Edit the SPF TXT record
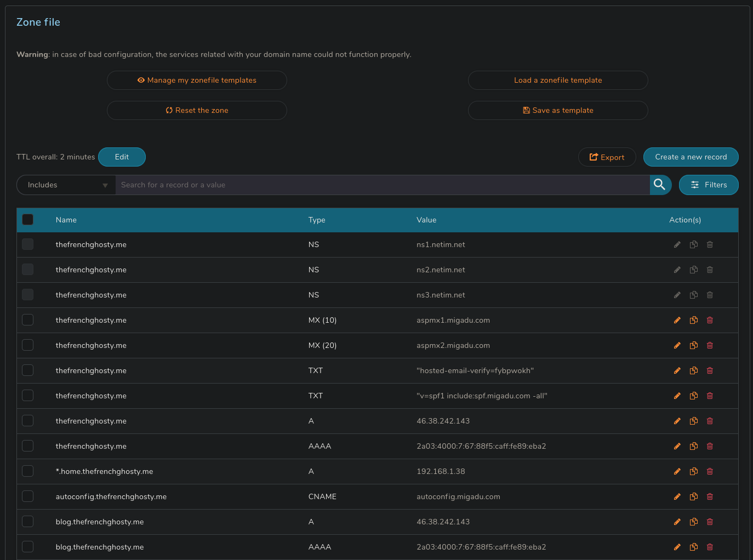753x560 pixels. click(677, 396)
